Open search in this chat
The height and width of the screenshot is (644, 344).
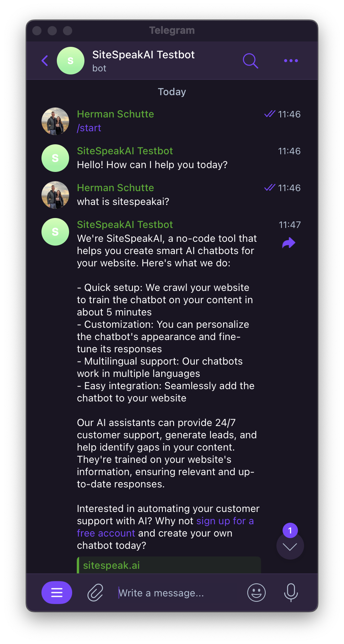pos(250,61)
